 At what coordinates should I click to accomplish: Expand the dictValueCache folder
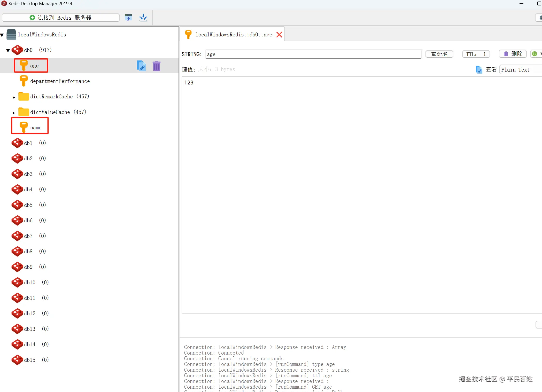14,113
